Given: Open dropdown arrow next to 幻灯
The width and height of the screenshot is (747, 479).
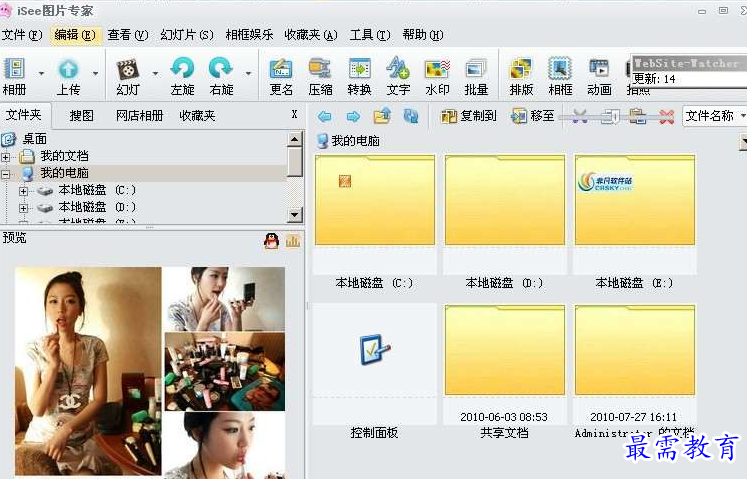Looking at the screenshot, I should coord(155,73).
